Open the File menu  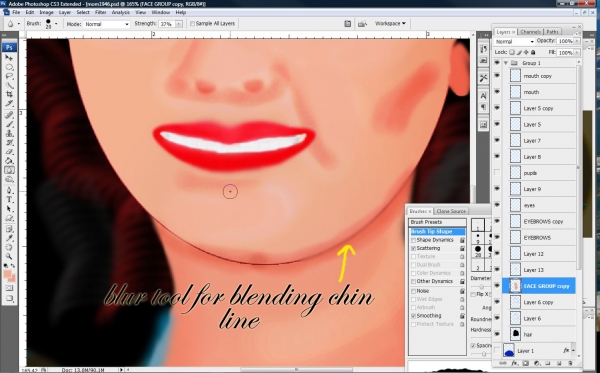click(x=16, y=12)
